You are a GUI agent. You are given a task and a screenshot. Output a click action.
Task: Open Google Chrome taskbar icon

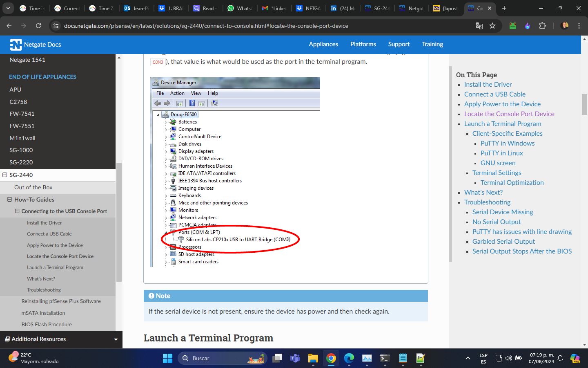click(x=331, y=358)
